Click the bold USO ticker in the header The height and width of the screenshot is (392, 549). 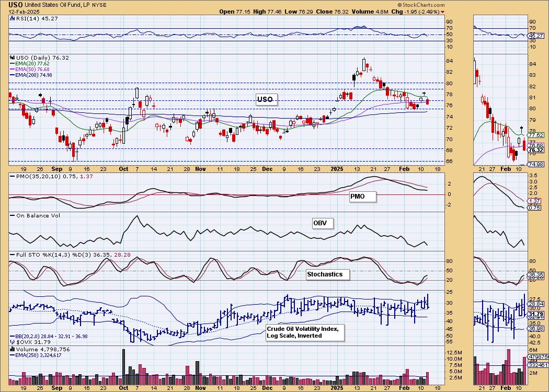pos(15,5)
